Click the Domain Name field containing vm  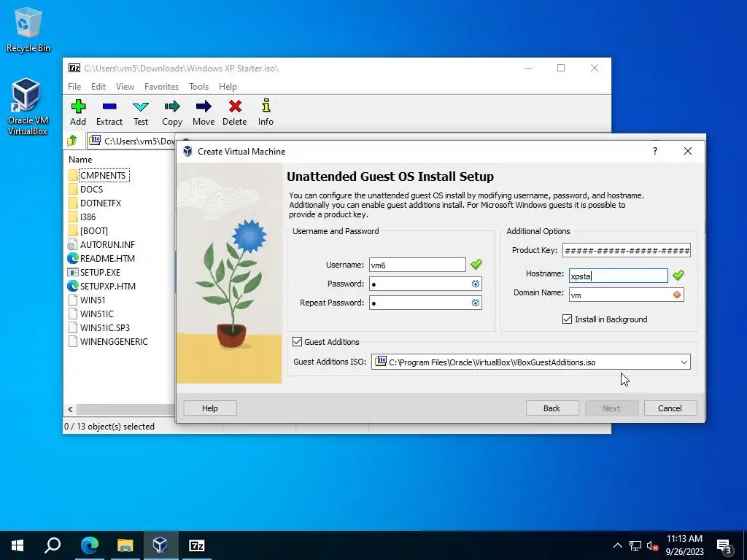pyautogui.click(x=627, y=295)
